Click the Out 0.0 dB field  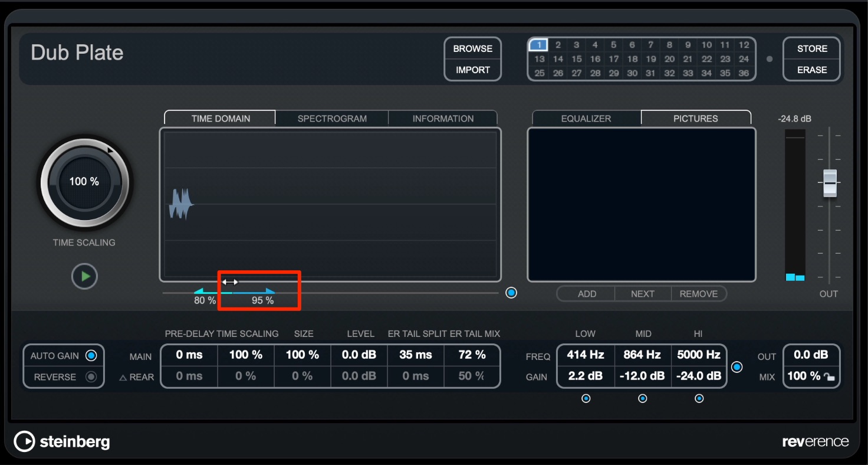pos(811,355)
